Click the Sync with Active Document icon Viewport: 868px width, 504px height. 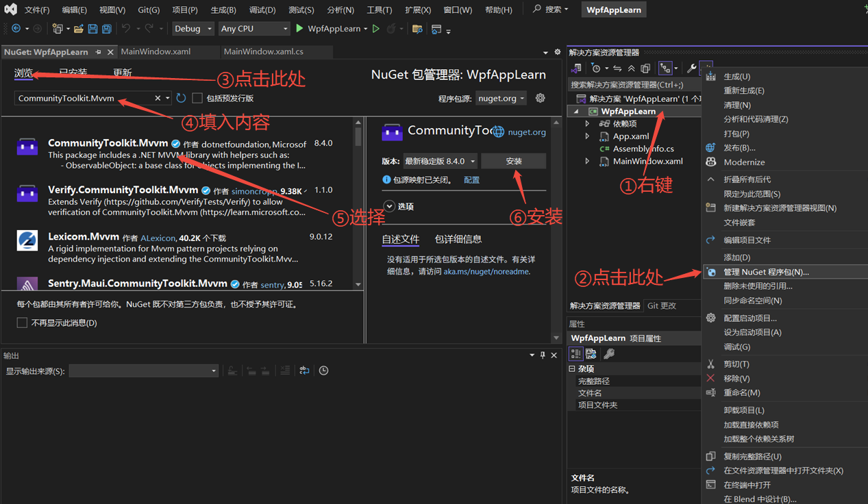617,68
